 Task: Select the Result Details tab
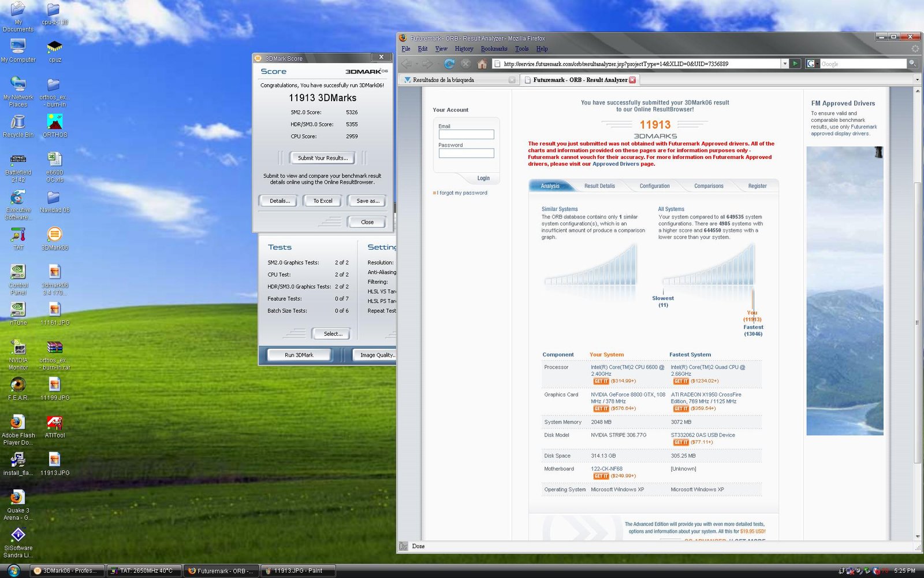(599, 186)
